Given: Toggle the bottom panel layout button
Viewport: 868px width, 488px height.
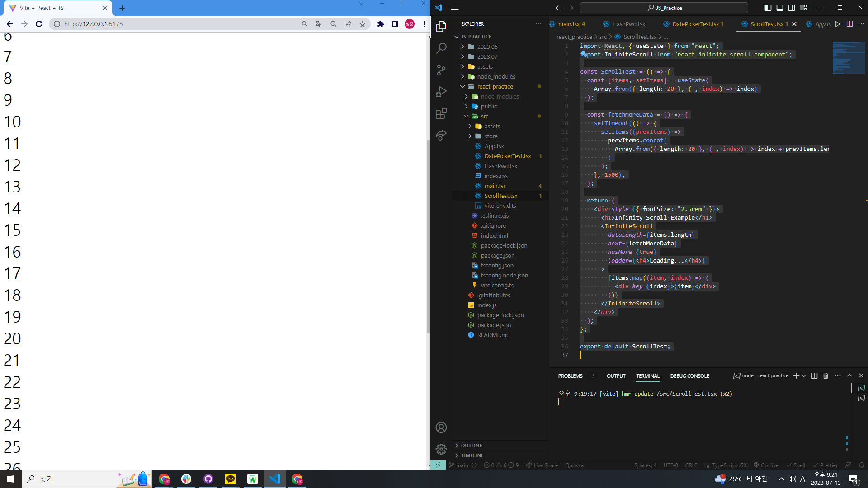Looking at the screenshot, I should 780,8.
